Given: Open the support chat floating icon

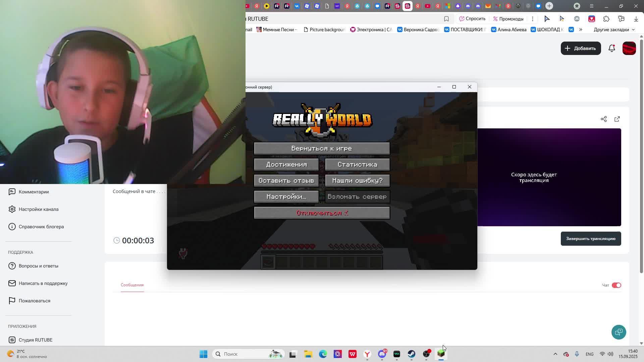Looking at the screenshot, I should point(619,332).
